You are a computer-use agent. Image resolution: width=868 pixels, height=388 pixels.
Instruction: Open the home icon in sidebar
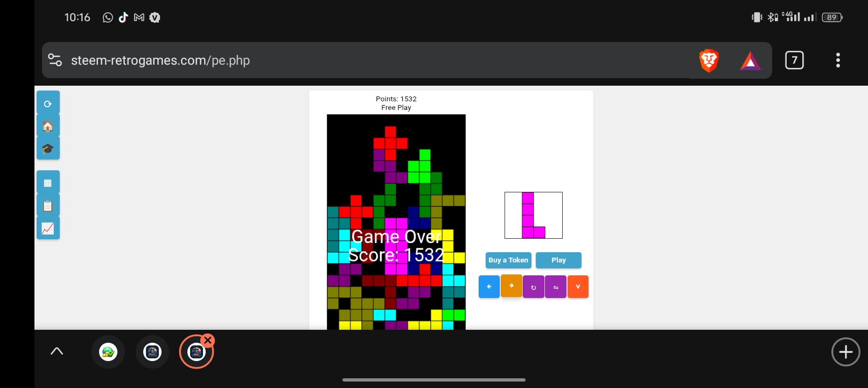point(48,126)
